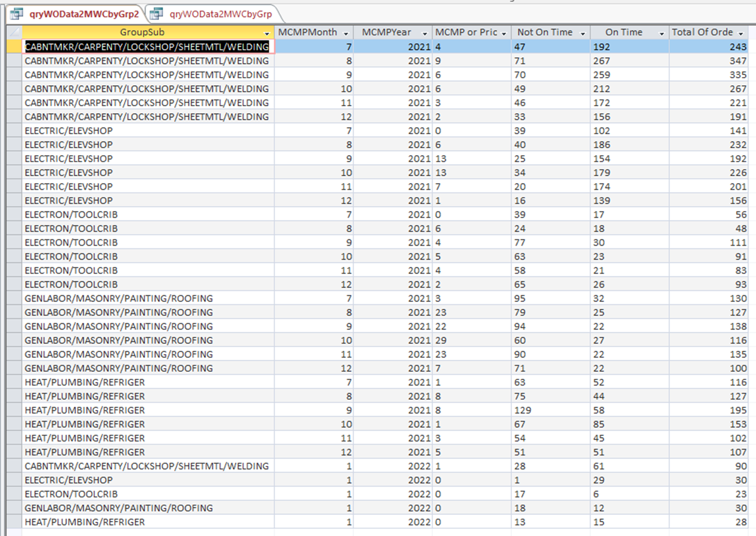Open the filter dropdown on Not On Time column
The height and width of the screenshot is (536, 756).
coord(583,32)
